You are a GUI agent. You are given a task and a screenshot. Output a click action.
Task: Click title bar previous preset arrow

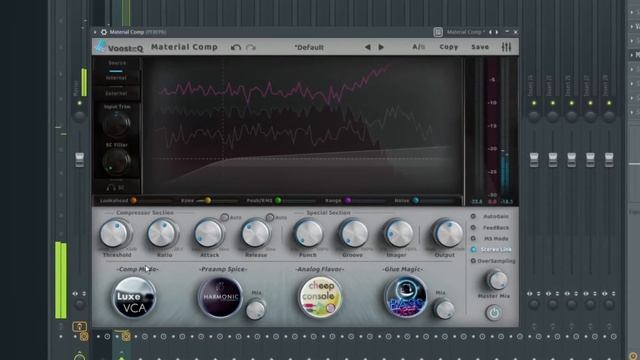coord(491,32)
